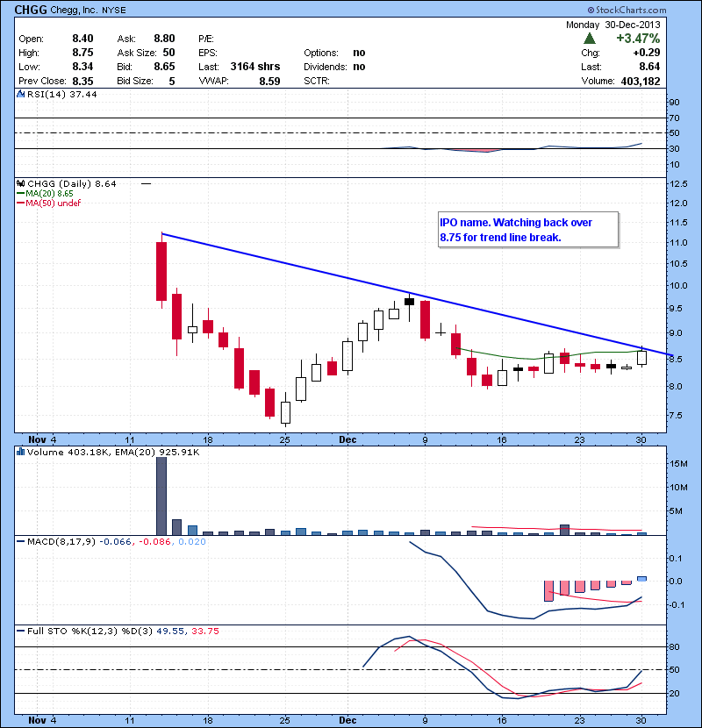Image resolution: width=702 pixels, height=728 pixels.
Task: Click the Ask Size value 50
Action: [168, 53]
